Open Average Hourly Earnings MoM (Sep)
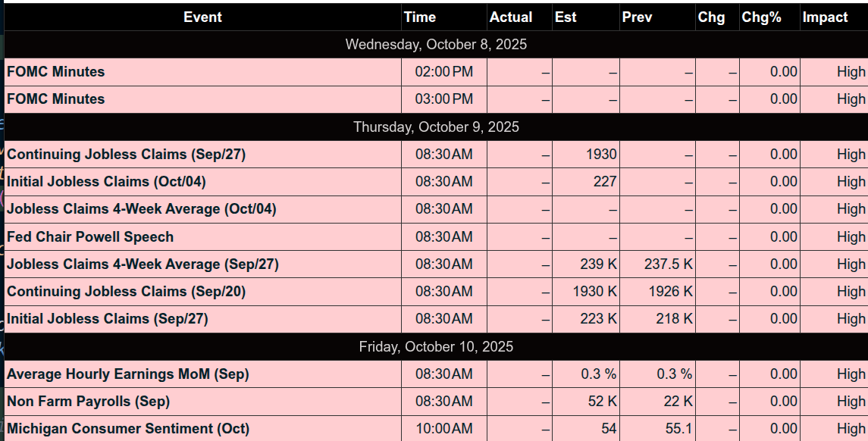868x441 pixels. point(127,374)
